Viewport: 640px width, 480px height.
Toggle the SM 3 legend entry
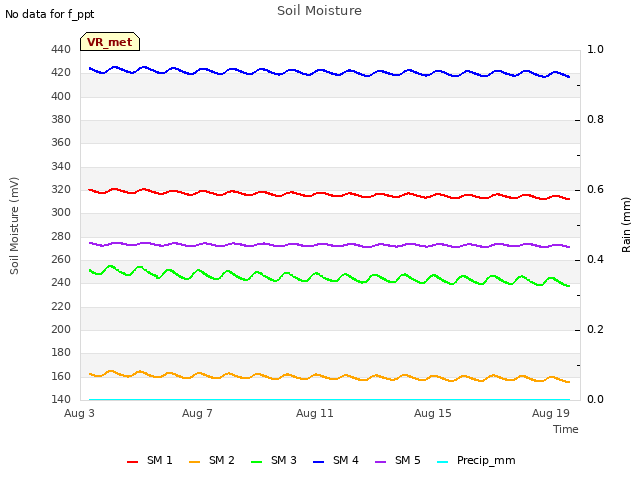[274, 460]
